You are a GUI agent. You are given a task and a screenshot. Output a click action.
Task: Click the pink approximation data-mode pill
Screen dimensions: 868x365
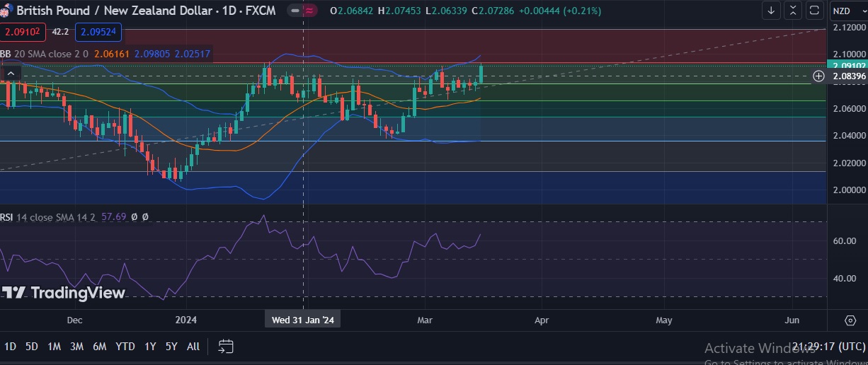tap(311, 11)
